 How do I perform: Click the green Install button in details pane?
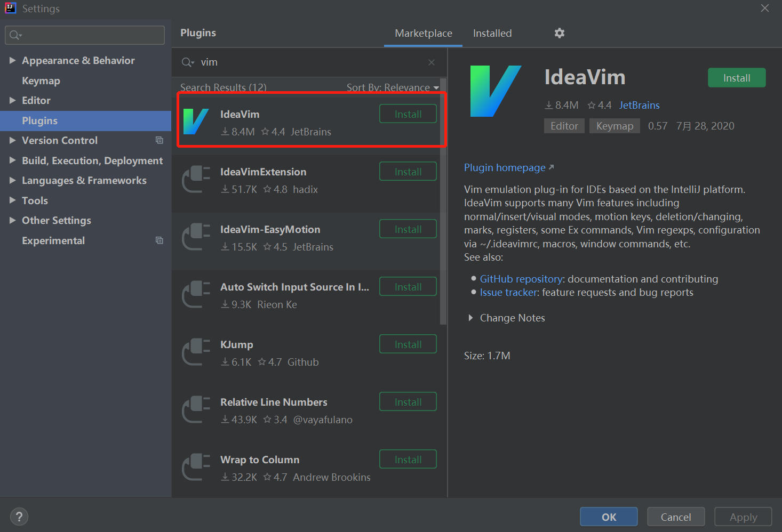pos(737,78)
